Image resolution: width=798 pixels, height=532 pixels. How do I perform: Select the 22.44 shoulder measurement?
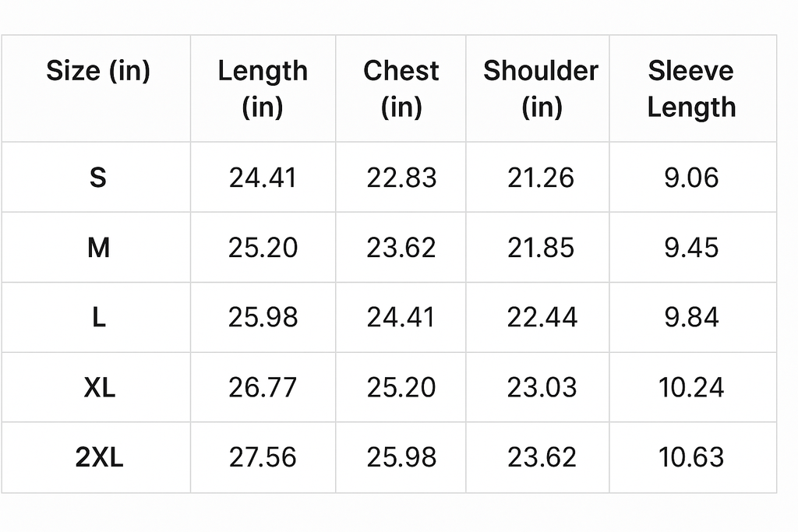point(542,318)
